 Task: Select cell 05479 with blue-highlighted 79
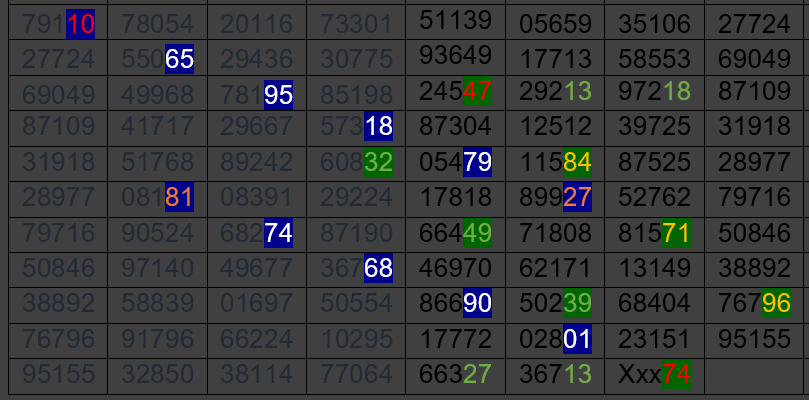(x=455, y=162)
